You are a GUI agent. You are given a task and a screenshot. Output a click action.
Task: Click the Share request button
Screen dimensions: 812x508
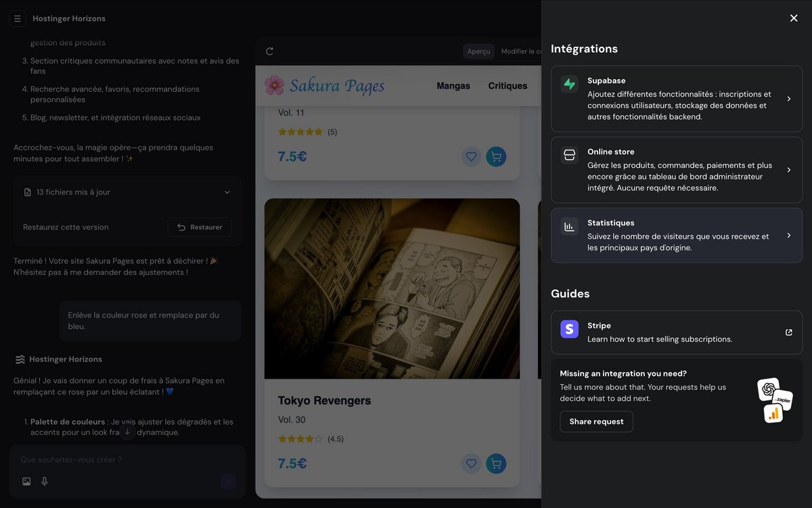596,422
